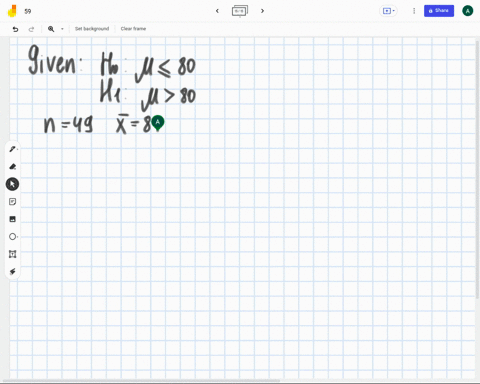Open the frame bar thumbnail indicator
Screen dimensions: 480x384
pyautogui.click(x=240, y=11)
